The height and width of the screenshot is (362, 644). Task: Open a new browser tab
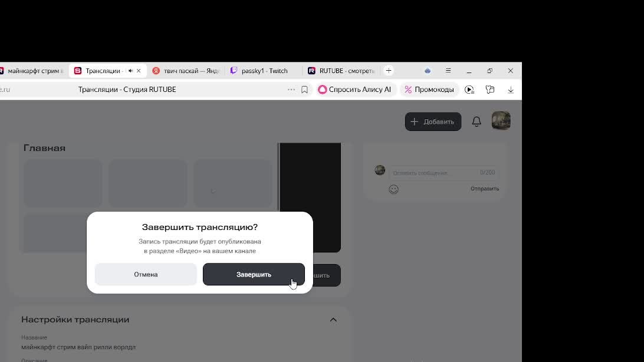tap(389, 71)
